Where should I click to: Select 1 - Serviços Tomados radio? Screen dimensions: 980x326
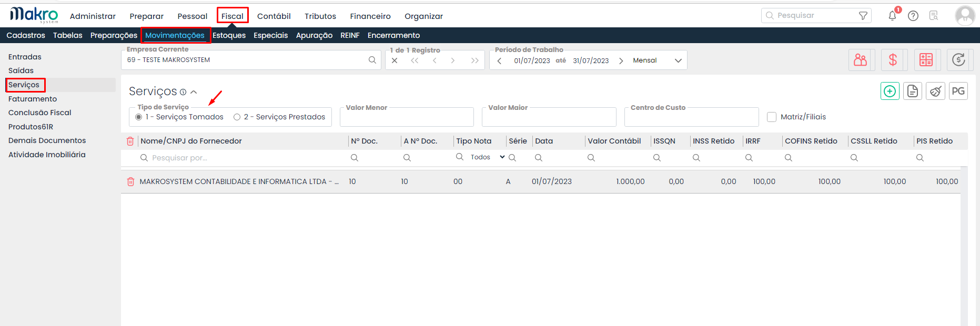tap(138, 117)
